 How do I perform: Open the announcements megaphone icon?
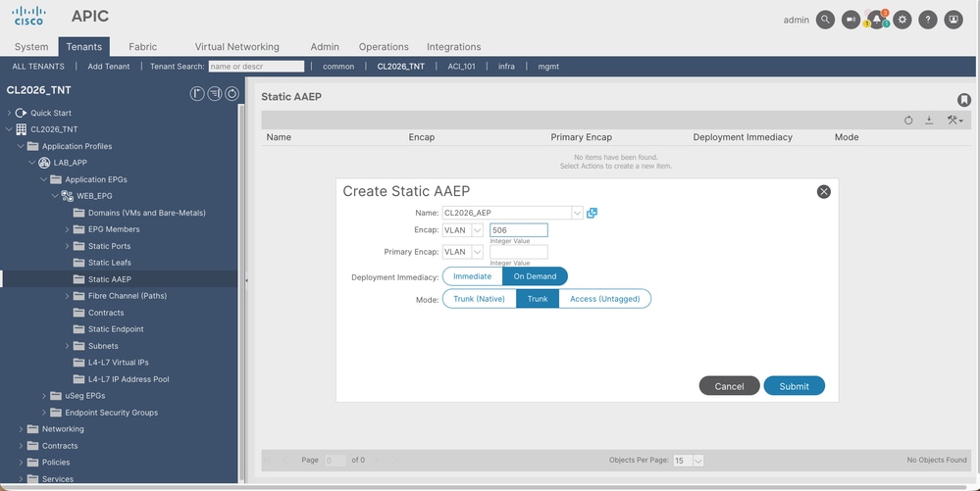pyautogui.click(x=851, y=20)
